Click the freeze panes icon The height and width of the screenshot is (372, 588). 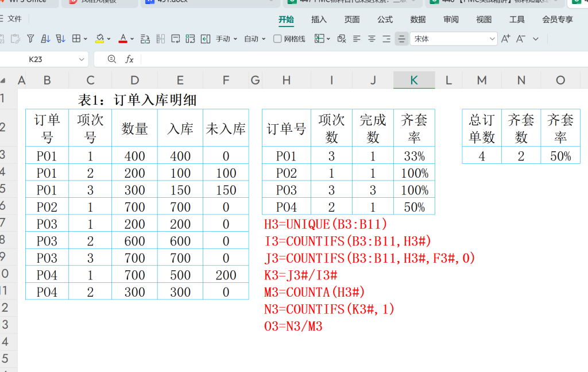coord(319,39)
